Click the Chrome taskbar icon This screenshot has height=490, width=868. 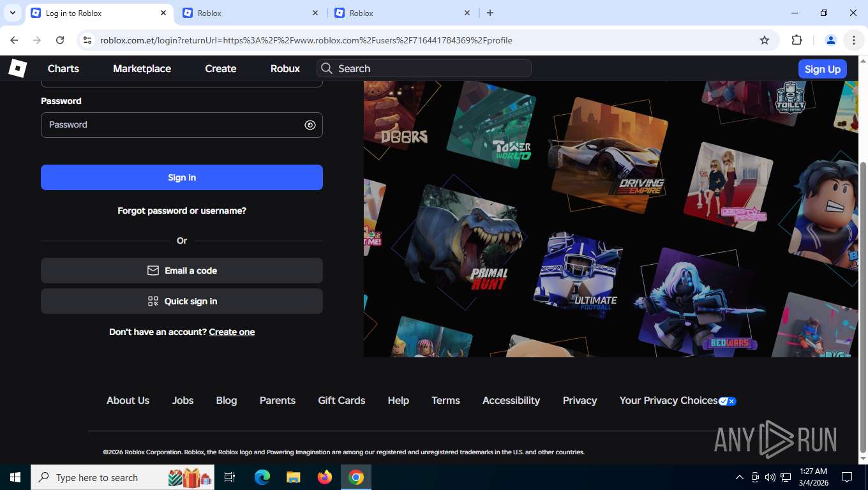(356, 477)
